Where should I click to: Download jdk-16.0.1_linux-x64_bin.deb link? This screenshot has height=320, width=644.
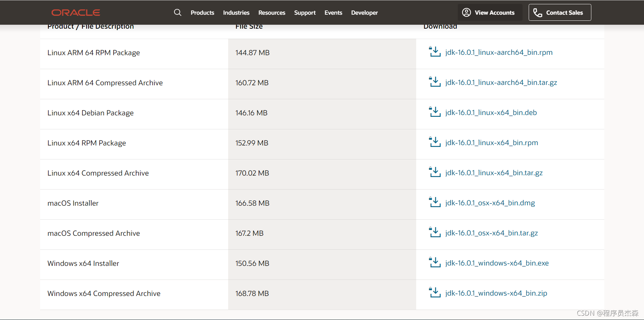click(491, 113)
